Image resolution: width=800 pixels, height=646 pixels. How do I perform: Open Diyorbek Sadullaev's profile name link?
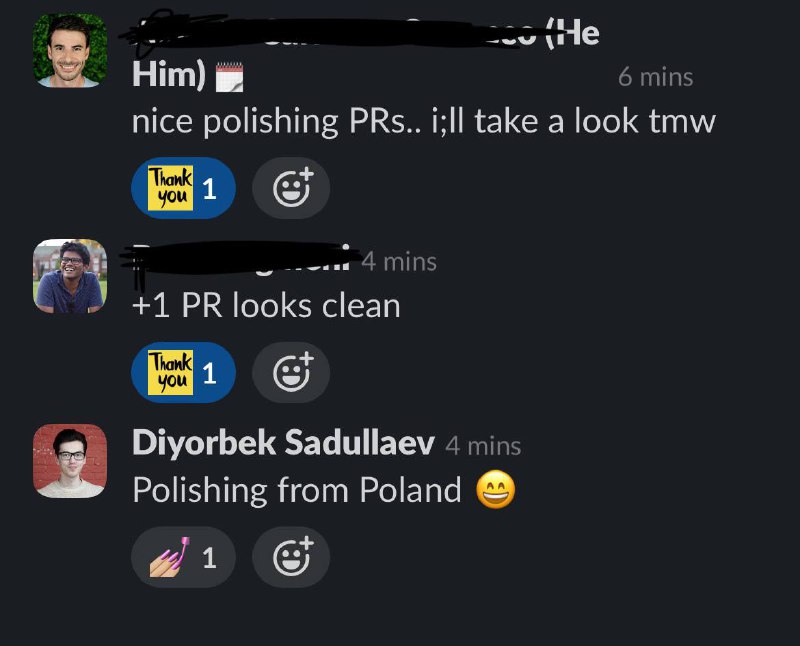pos(283,442)
